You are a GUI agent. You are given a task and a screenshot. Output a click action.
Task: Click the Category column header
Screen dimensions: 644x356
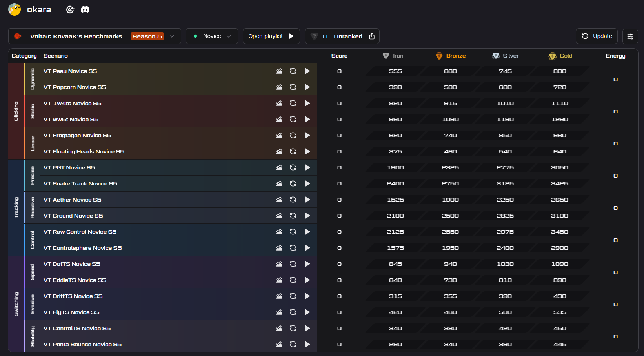pyautogui.click(x=24, y=56)
